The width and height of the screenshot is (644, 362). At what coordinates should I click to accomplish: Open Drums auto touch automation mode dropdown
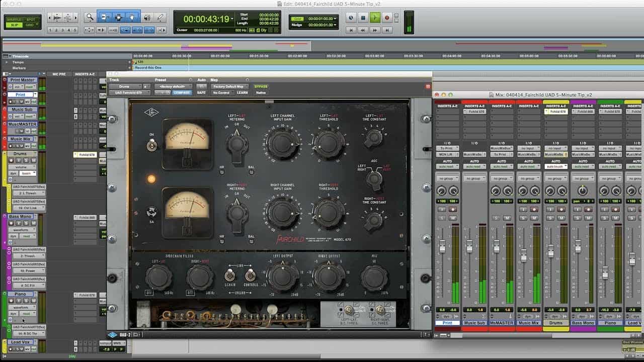coord(555,166)
